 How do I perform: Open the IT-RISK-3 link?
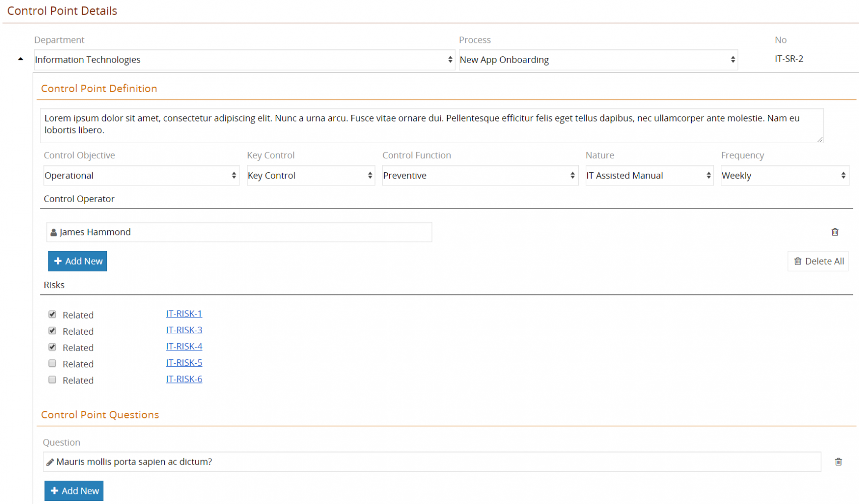point(184,330)
